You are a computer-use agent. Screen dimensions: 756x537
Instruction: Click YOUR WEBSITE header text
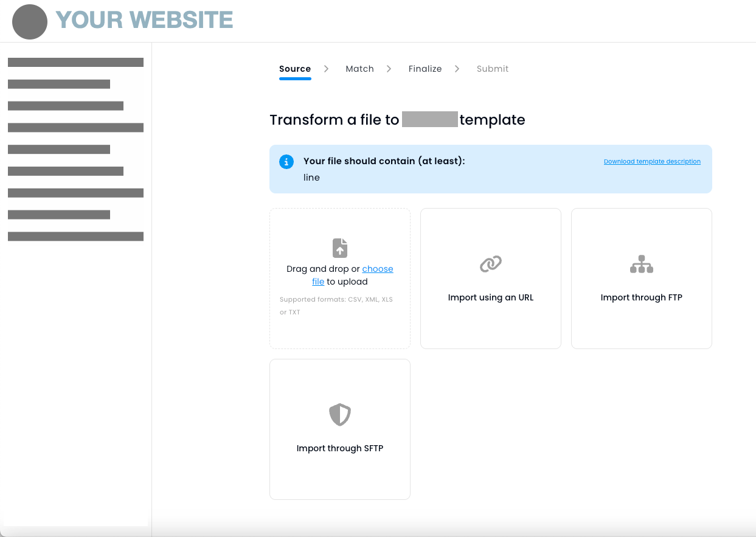click(x=144, y=20)
